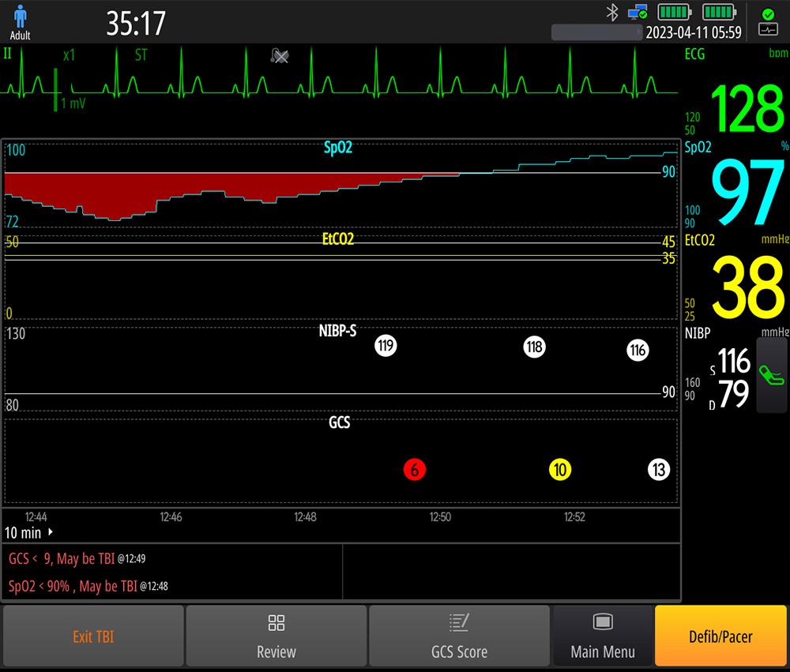Open the device self-test status icon

pyautogui.click(x=768, y=21)
